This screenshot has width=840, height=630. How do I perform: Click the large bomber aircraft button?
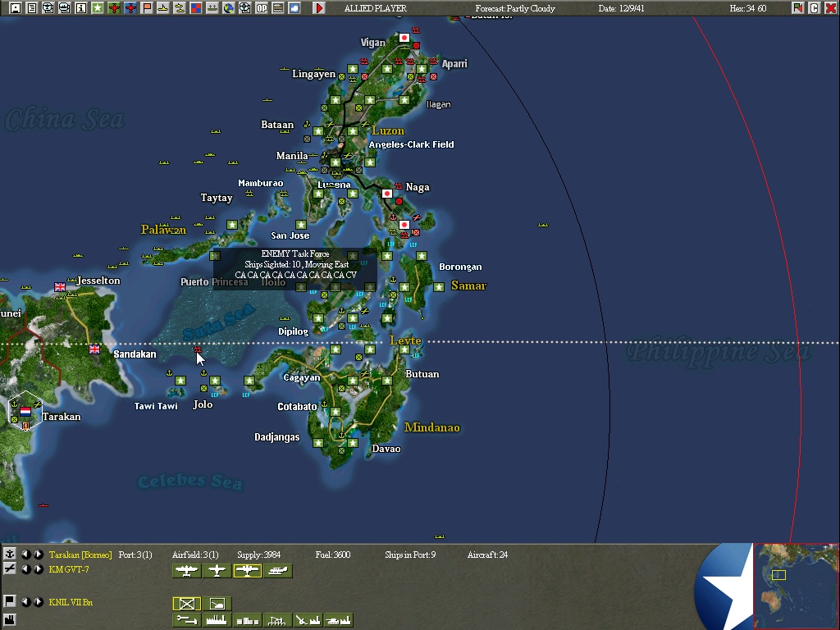pos(186,571)
